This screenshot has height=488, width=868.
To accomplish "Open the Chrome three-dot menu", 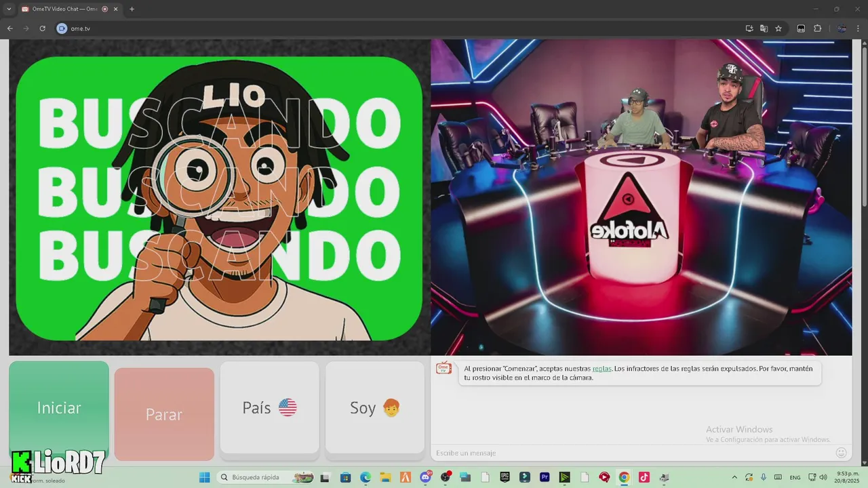I will [x=859, y=28].
